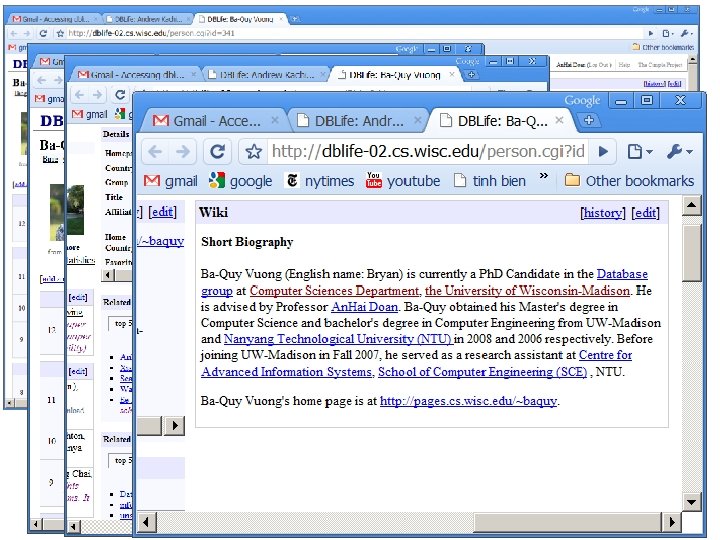The image size is (720, 540).
Task: Open the youtube bookmark
Action: pos(403,181)
